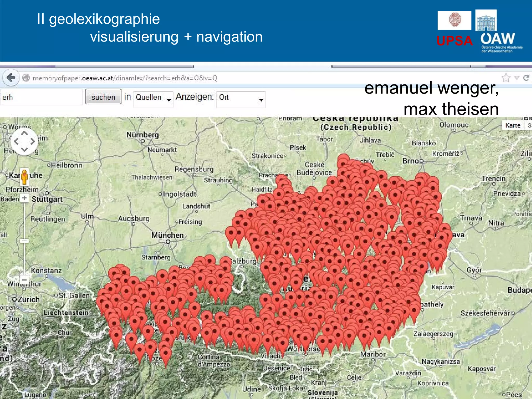Click the Trnava city label
Image resolution: width=532 pixels, height=399 pixels.
tap(471, 218)
